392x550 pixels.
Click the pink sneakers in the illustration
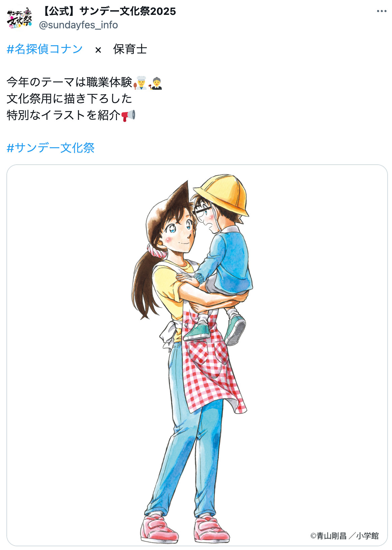(185, 528)
